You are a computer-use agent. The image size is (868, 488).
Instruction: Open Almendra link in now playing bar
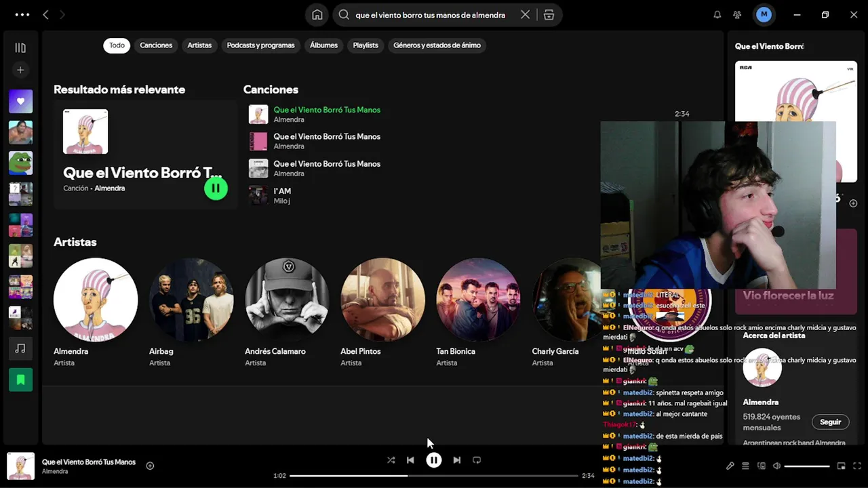coord(54,471)
